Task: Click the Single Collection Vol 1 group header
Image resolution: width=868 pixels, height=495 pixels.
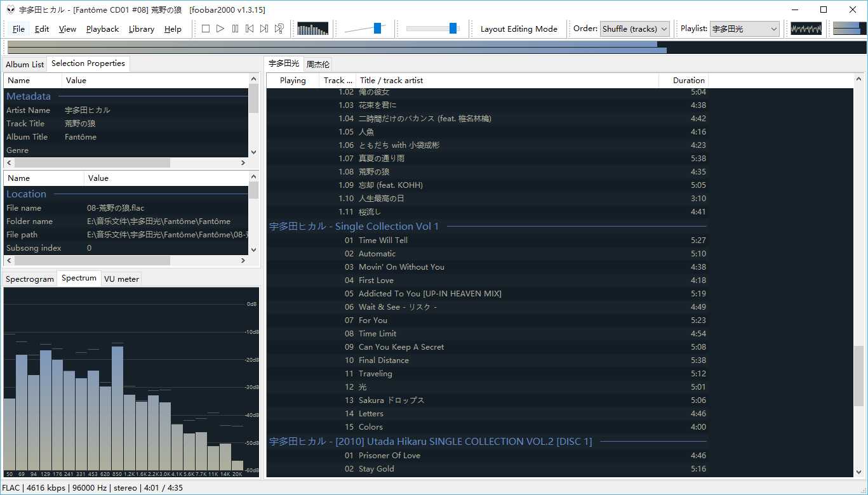Action: 486,226
